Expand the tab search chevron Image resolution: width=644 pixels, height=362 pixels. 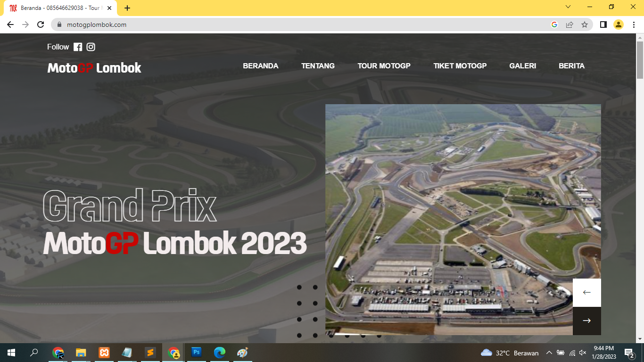(568, 7)
